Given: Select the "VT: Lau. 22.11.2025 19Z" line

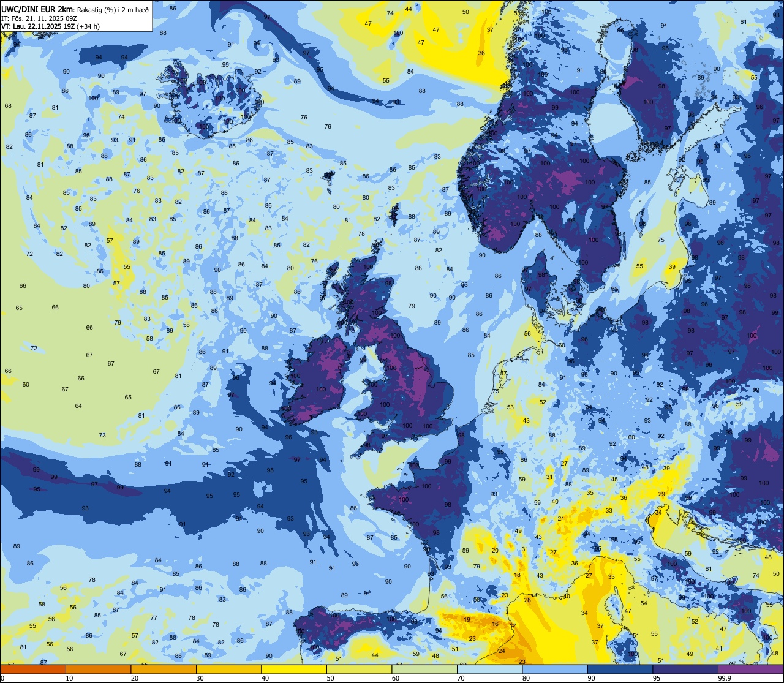Looking at the screenshot, I should (x=37, y=26).
